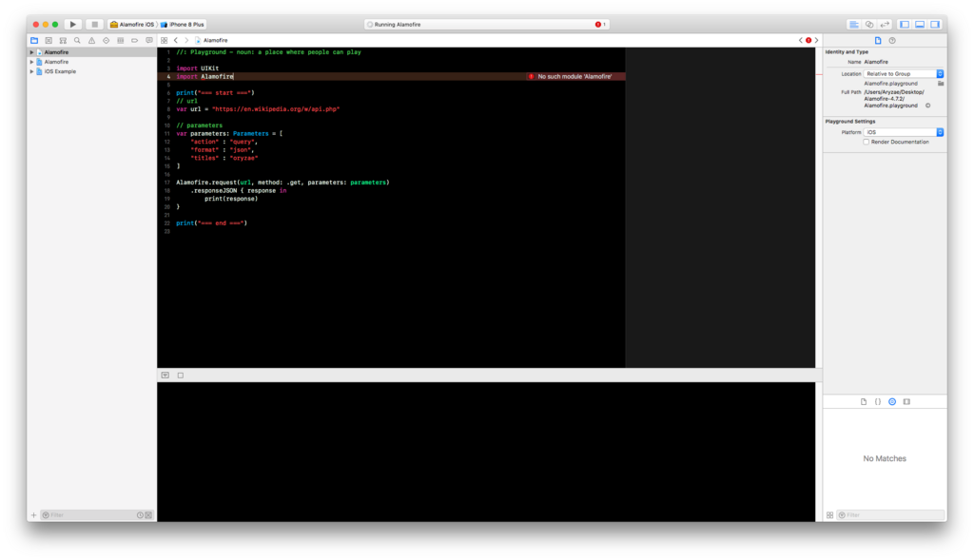Open the Breakpoint navigator
Image resolution: width=974 pixels, height=560 pixels.
pos(134,40)
